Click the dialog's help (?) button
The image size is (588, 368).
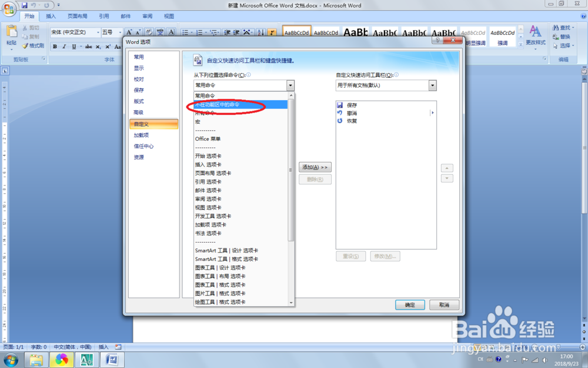pos(437,40)
